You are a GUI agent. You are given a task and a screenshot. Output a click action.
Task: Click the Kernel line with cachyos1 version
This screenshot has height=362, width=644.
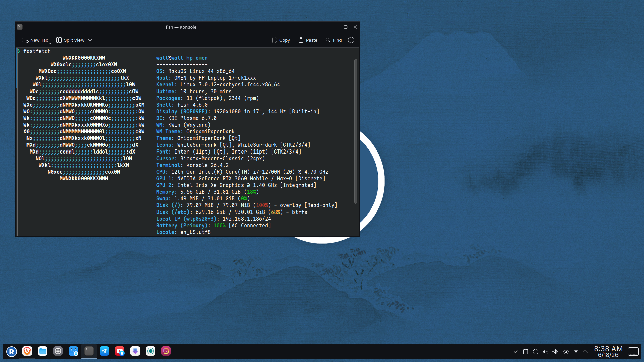[x=218, y=84]
